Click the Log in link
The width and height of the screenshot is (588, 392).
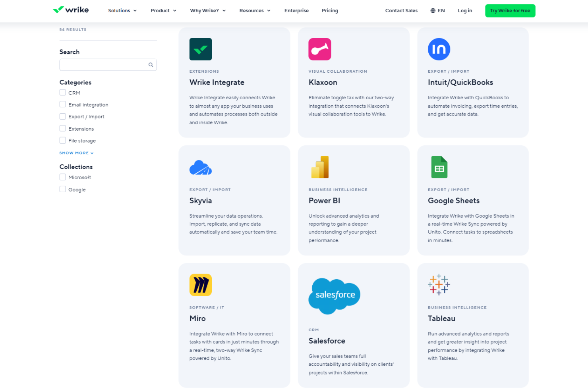coord(465,11)
